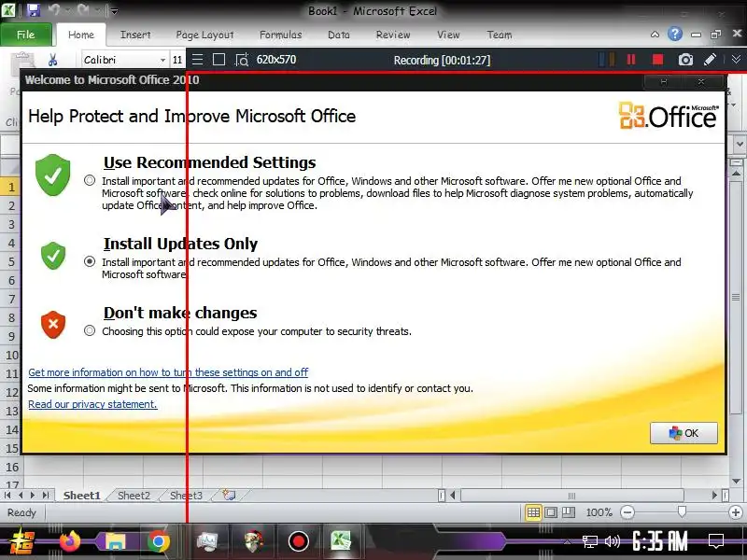Select Use Recommended Settings radio button

pyautogui.click(x=89, y=180)
